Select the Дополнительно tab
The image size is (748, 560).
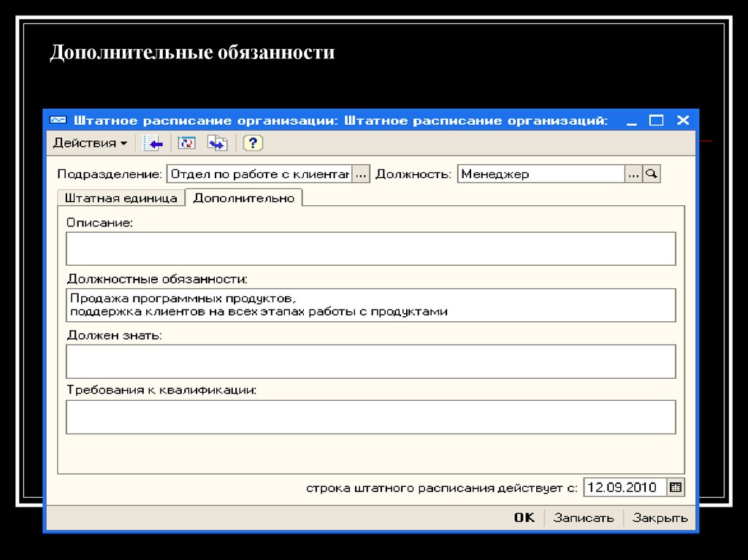(243, 198)
